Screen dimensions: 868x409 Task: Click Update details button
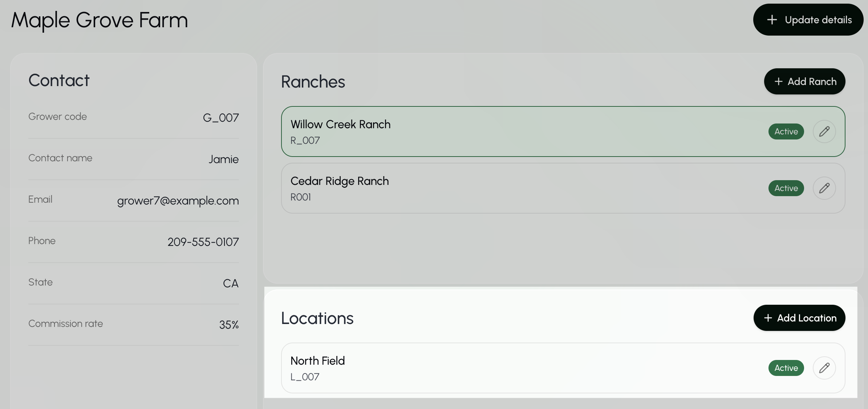(x=808, y=20)
